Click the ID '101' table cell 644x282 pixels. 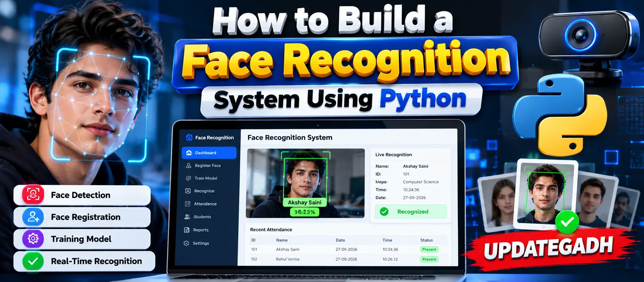[x=254, y=249]
